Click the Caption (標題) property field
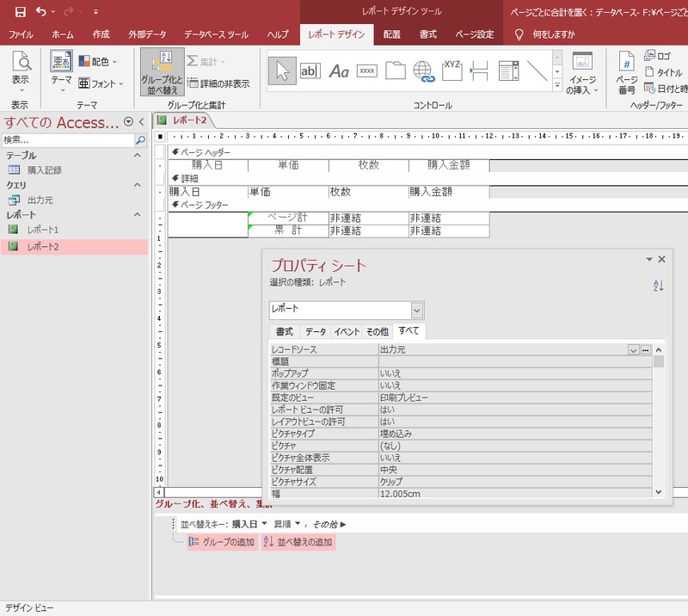688x616 pixels. pos(514,362)
